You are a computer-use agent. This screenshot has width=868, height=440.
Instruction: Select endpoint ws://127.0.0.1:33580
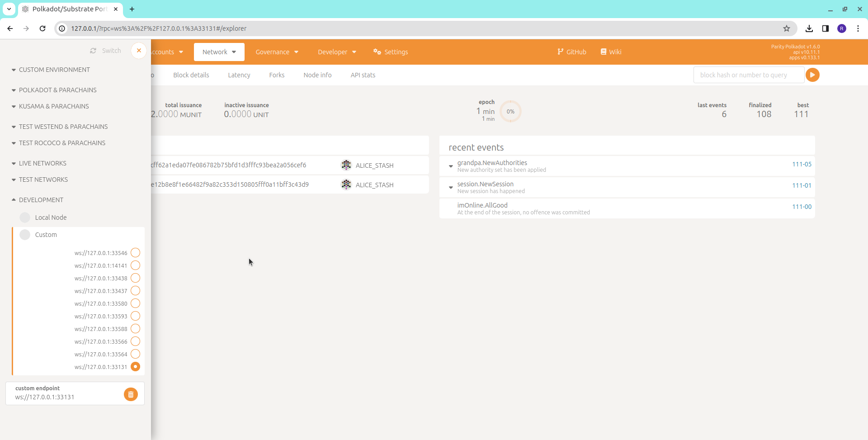tap(135, 303)
